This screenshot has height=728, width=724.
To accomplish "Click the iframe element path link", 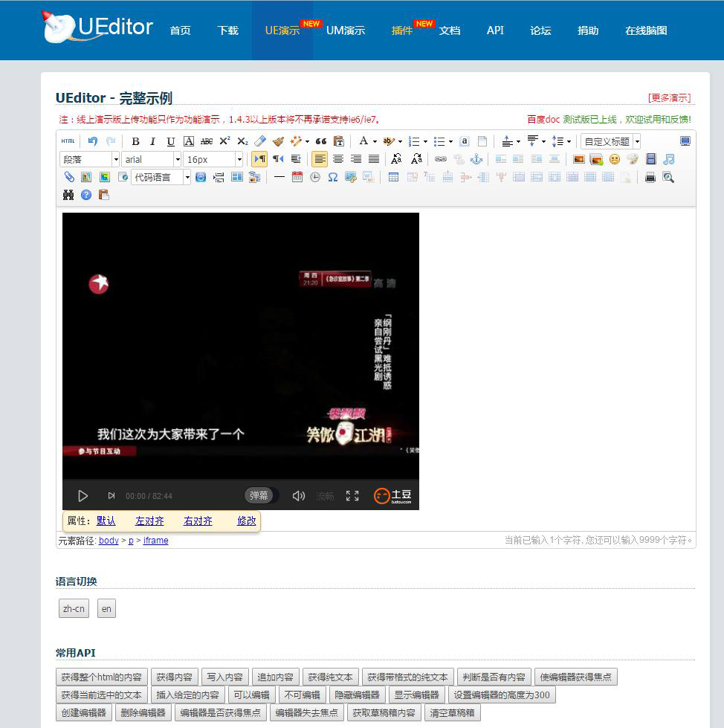I will click(x=156, y=541).
